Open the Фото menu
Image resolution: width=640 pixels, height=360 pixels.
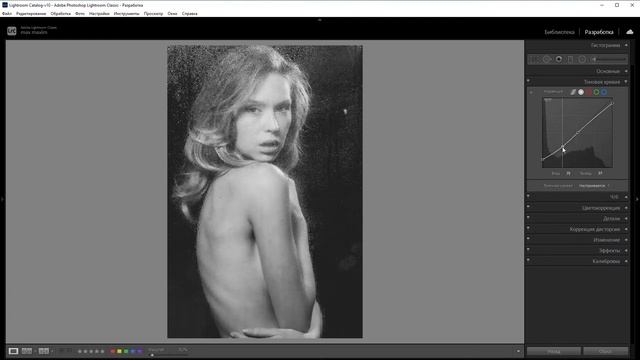point(80,13)
